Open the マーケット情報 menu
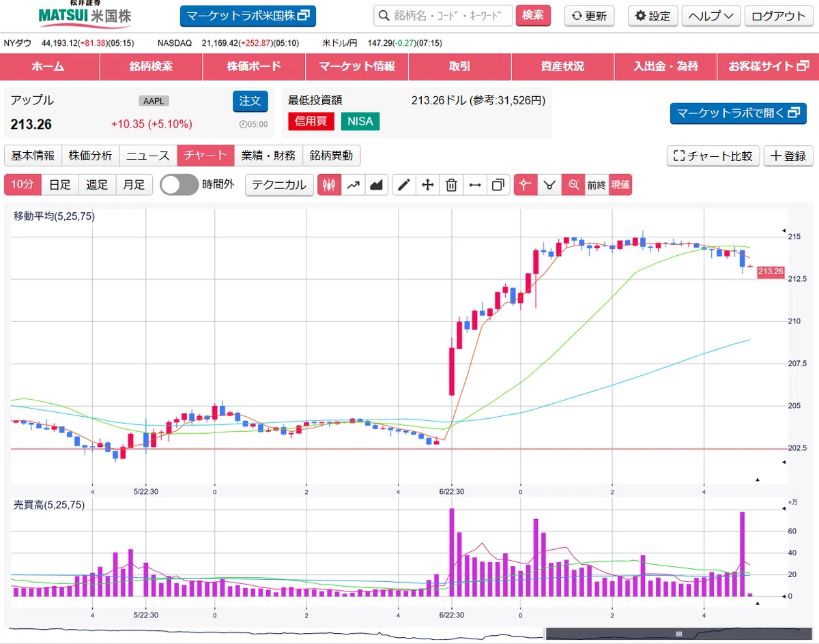The width and height of the screenshot is (819, 644). [x=357, y=67]
